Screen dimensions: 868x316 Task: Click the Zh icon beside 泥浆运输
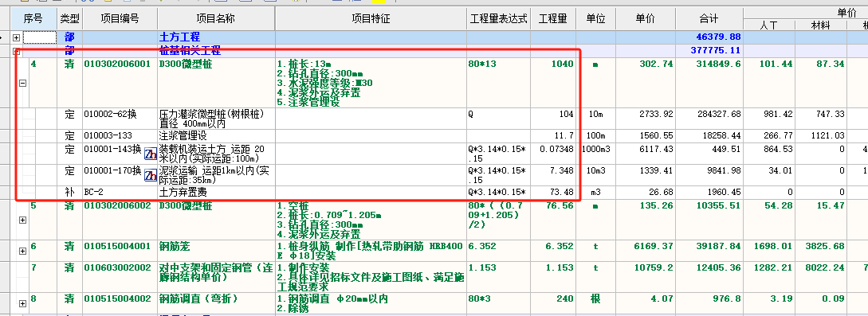tap(151, 176)
